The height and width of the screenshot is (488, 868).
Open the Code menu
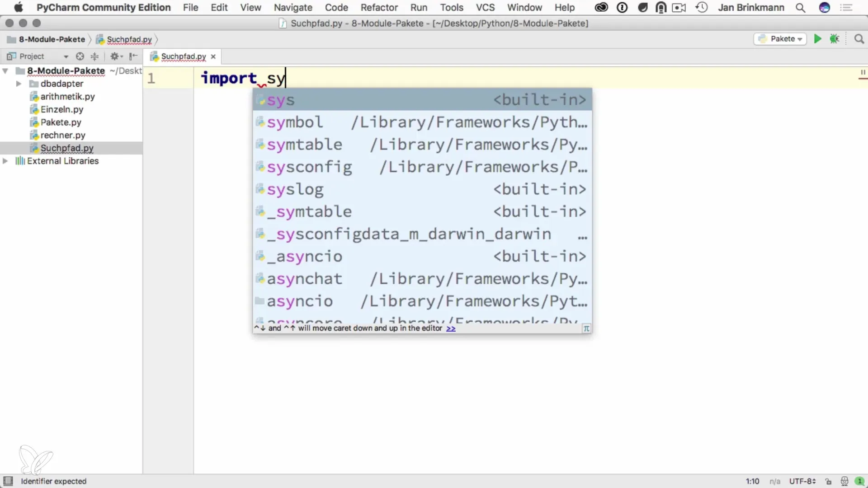point(336,8)
